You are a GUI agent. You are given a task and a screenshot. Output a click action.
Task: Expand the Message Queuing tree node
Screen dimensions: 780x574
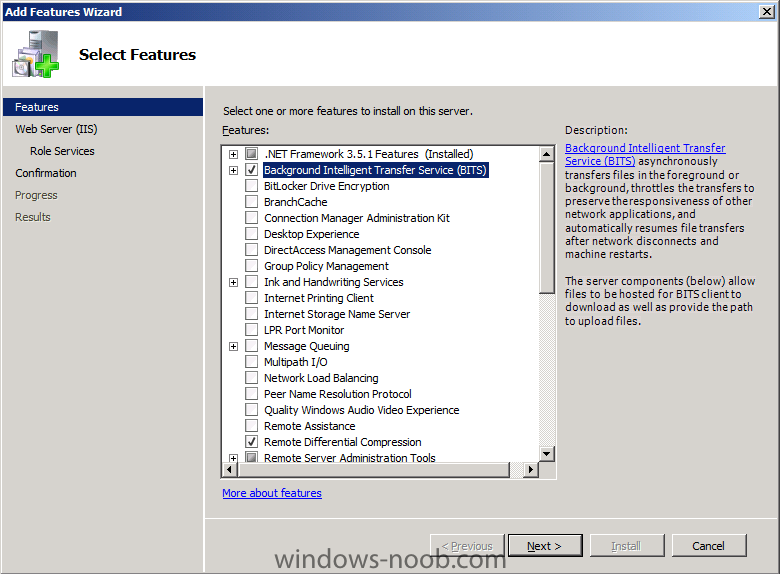click(233, 346)
